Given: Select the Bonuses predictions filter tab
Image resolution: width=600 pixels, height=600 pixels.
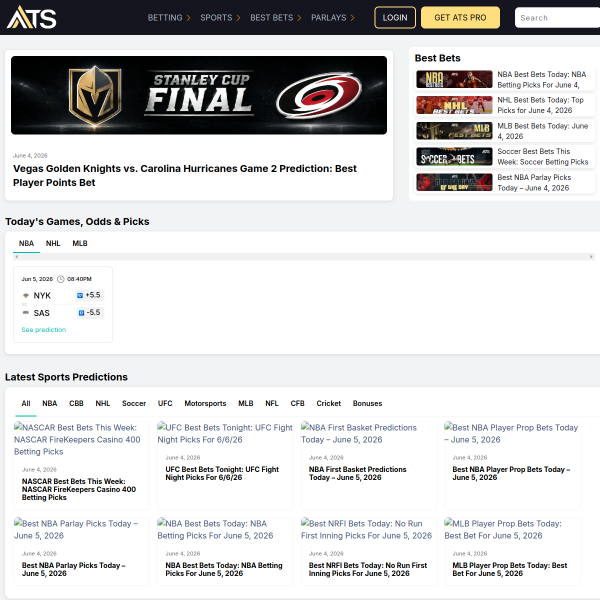Looking at the screenshot, I should point(367,403).
